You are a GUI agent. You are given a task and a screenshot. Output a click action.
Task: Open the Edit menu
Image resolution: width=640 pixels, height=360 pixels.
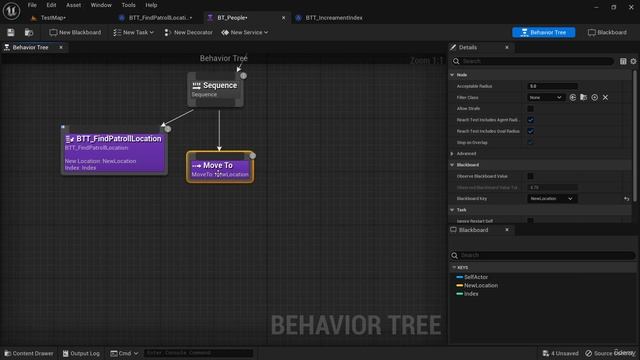(x=51, y=5)
